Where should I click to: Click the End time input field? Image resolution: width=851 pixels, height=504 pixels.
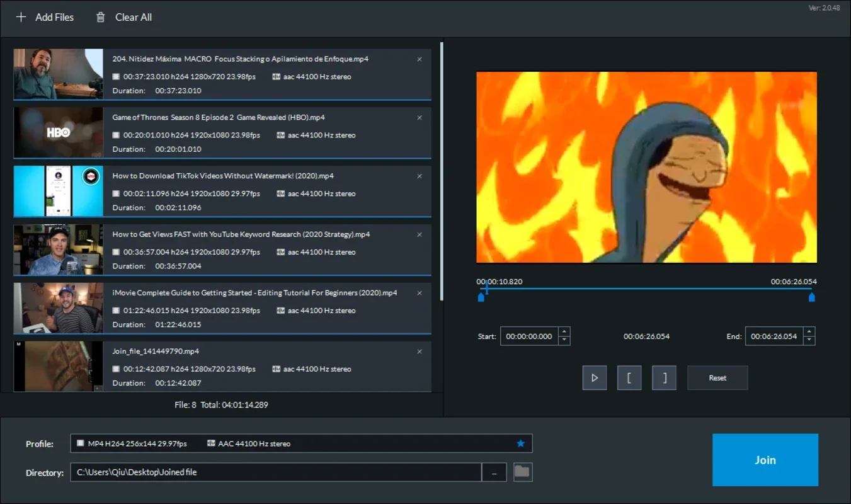pos(774,336)
